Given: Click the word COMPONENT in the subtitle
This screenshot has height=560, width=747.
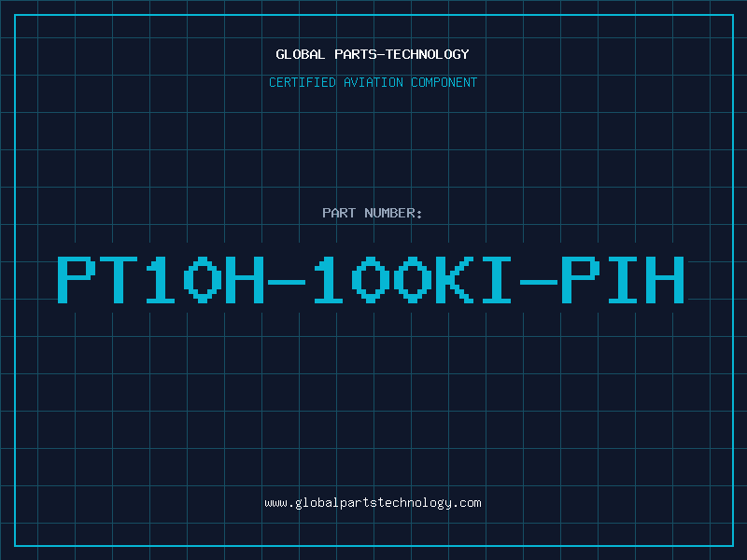Looking at the screenshot, I should 444,82.
